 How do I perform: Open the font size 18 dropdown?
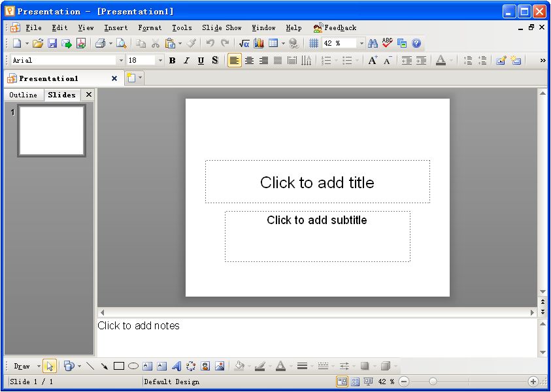160,60
